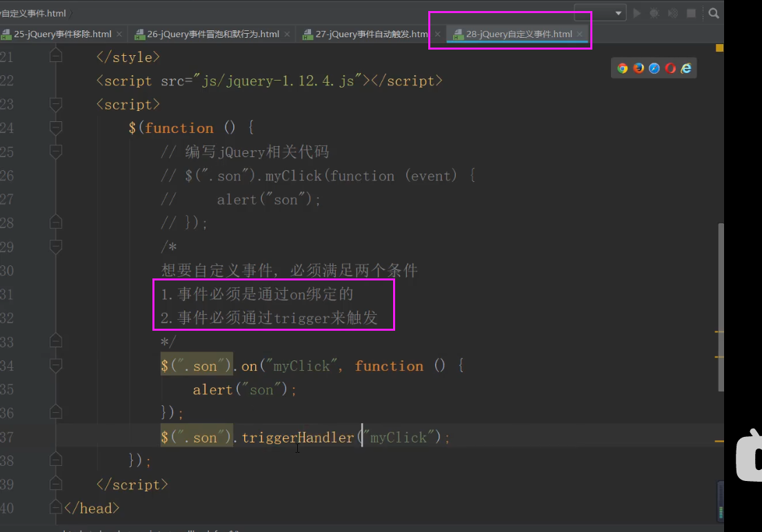Click the <script> opening tag on line 23
The width and height of the screenshot is (762, 532).
[x=128, y=105]
